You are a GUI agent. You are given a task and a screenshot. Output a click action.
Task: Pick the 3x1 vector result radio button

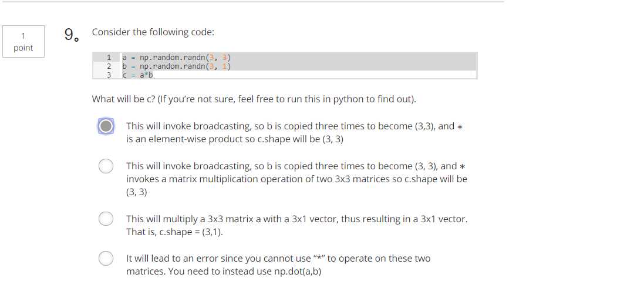click(x=106, y=219)
